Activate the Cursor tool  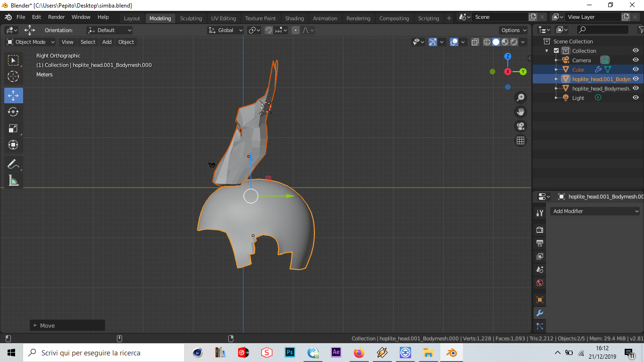tap(14, 76)
